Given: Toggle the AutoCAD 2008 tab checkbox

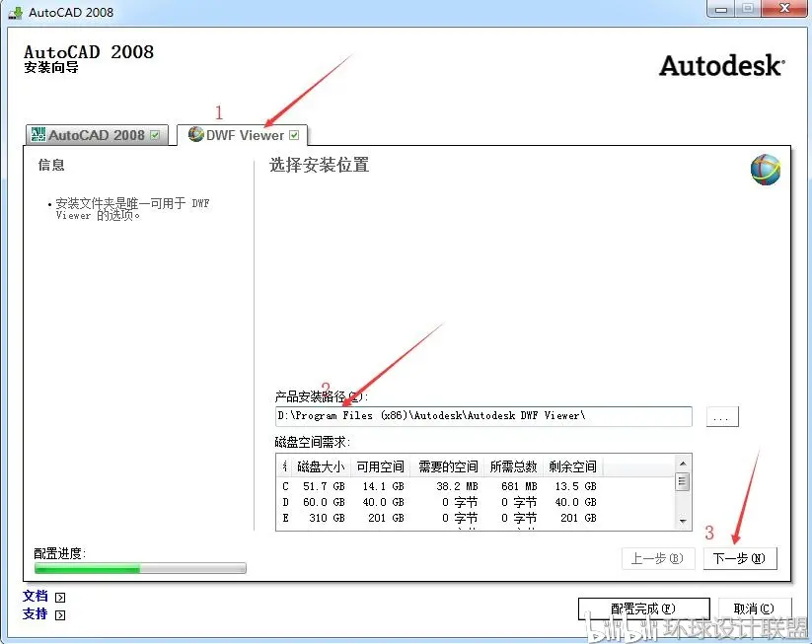Looking at the screenshot, I should point(155,135).
